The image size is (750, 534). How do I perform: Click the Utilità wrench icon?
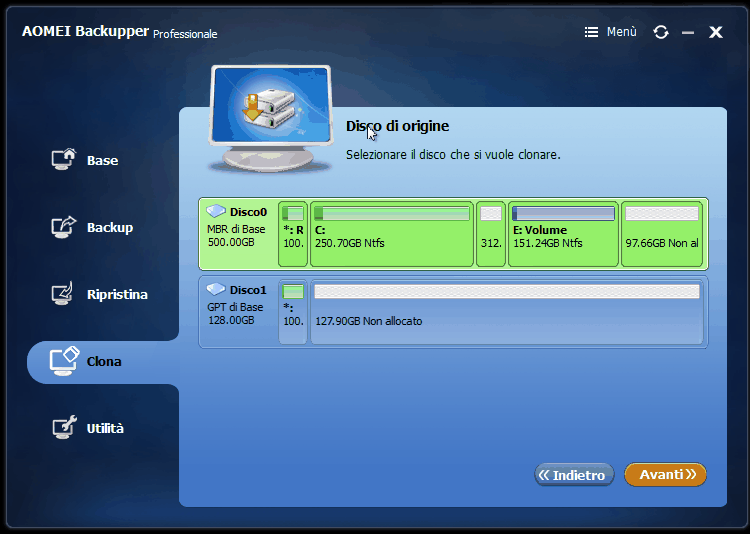(64, 427)
